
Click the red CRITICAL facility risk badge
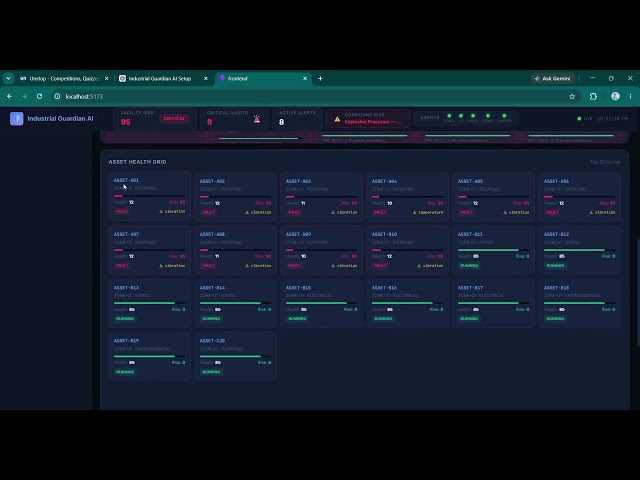click(x=174, y=119)
